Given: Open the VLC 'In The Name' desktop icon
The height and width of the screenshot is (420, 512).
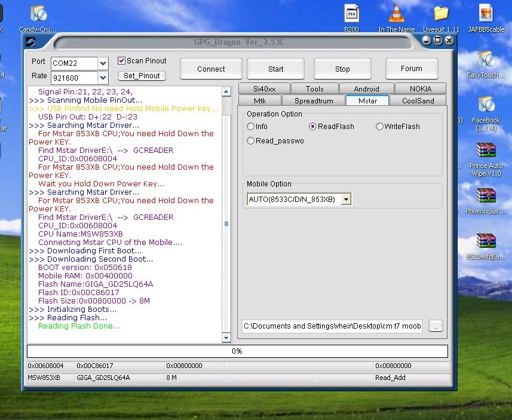Looking at the screenshot, I should pyautogui.click(x=396, y=14).
